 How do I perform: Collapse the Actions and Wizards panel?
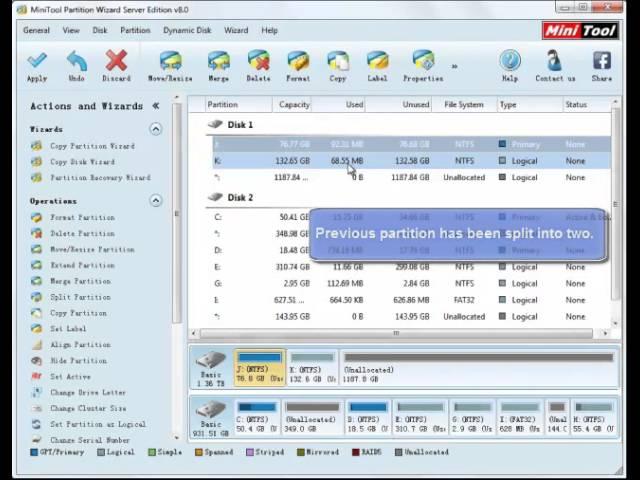156,106
